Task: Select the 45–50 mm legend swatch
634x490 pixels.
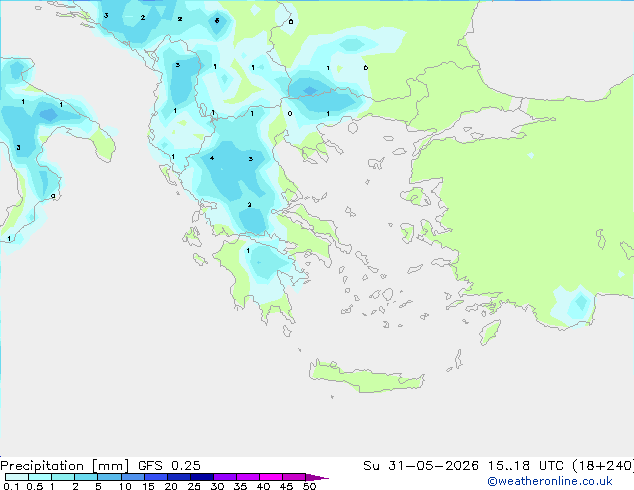Action: [x=294, y=477]
